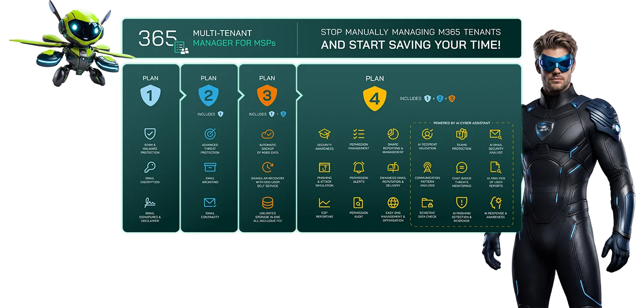Click the small orange shield 3 beside Plan 4
Image resolution: width=644 pixels, height=308 pixels.
pos(451,99)
